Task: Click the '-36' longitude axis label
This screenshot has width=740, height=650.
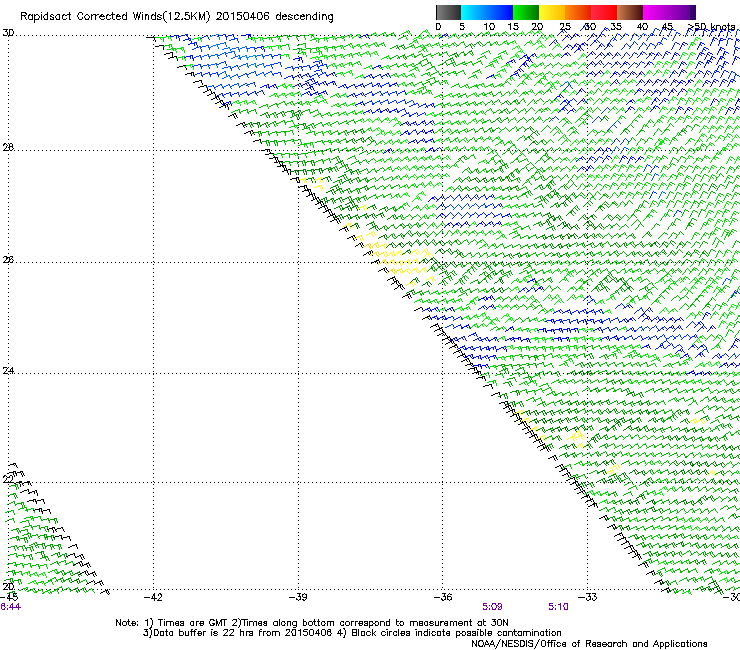Action: [x=443, y=597]
